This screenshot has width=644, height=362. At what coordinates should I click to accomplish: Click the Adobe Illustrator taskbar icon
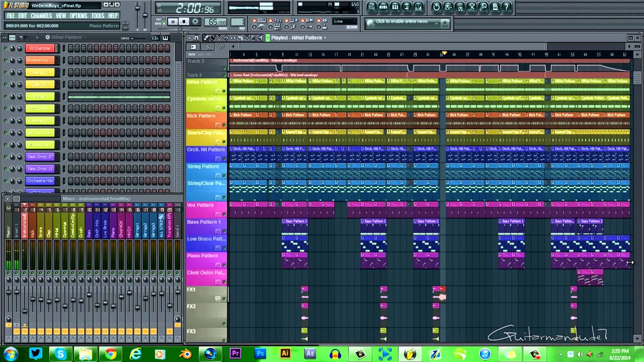pos(285,353)
